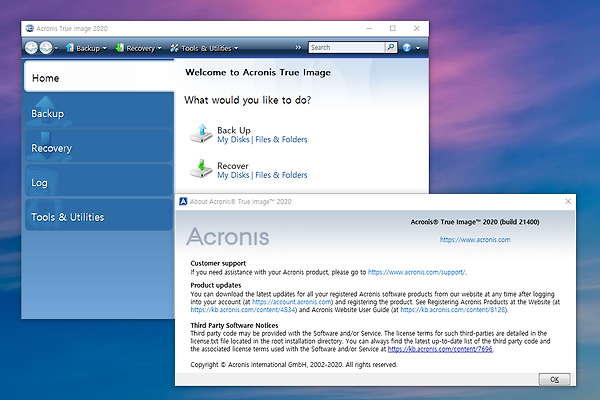The width and height of the screenshot is (600, 400).
Task: Minimize the Acronis True Image 2020 window
Action: (369, 28)
